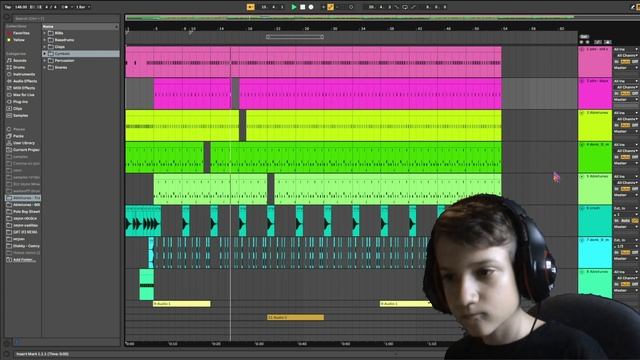Click bar 14 on the beat-time ruler
Image resolution: width=640 pixels, height=360 pixels.
[221, 29]
